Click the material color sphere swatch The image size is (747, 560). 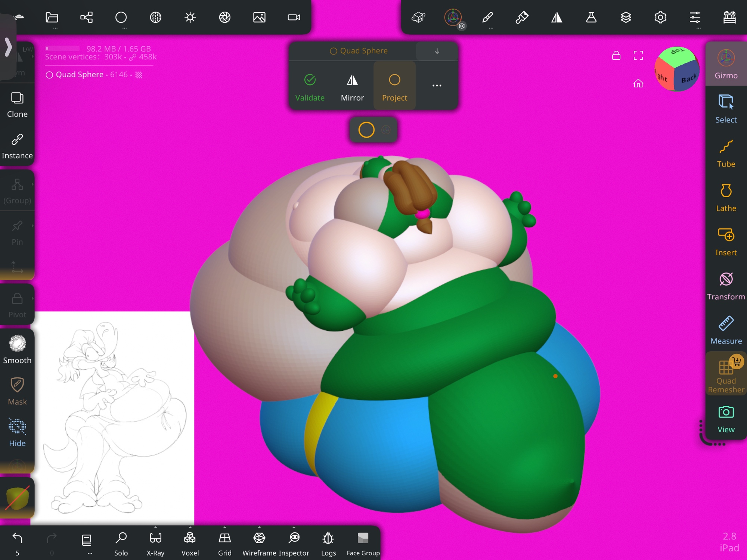17,498
